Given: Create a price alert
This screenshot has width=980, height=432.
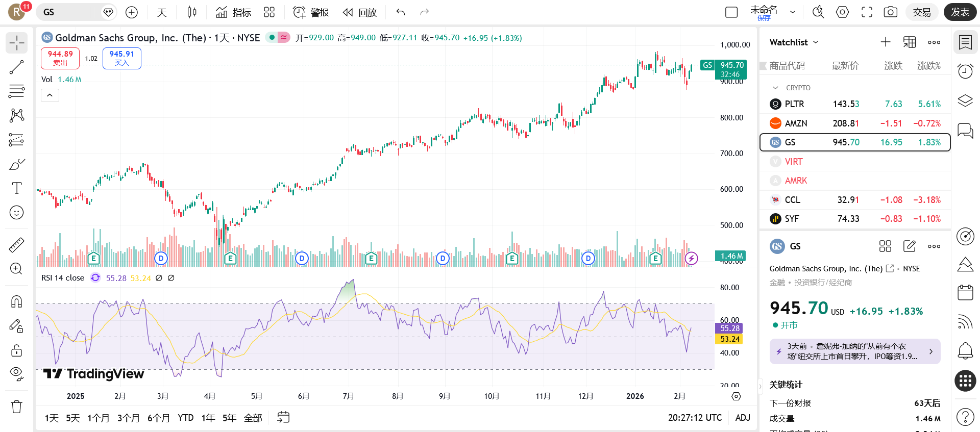Looking at the screenshot, I should click(311, 12).
